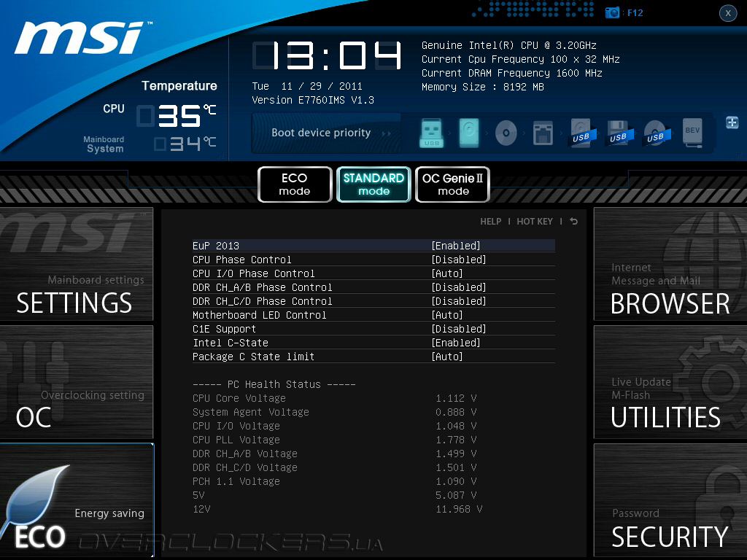This screenshot has height=560, width=747.
Task: Select the C1E Support label
Action: pos(225,329)
